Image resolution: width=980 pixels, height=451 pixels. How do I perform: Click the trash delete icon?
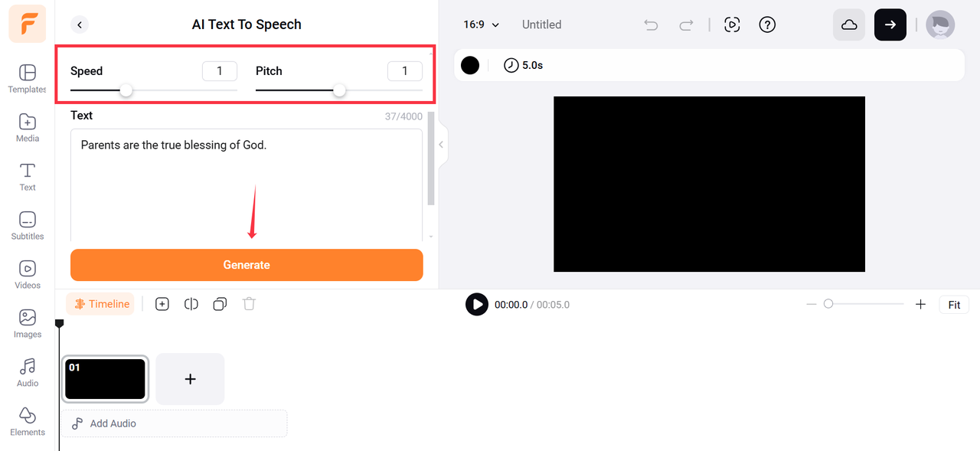249,304
